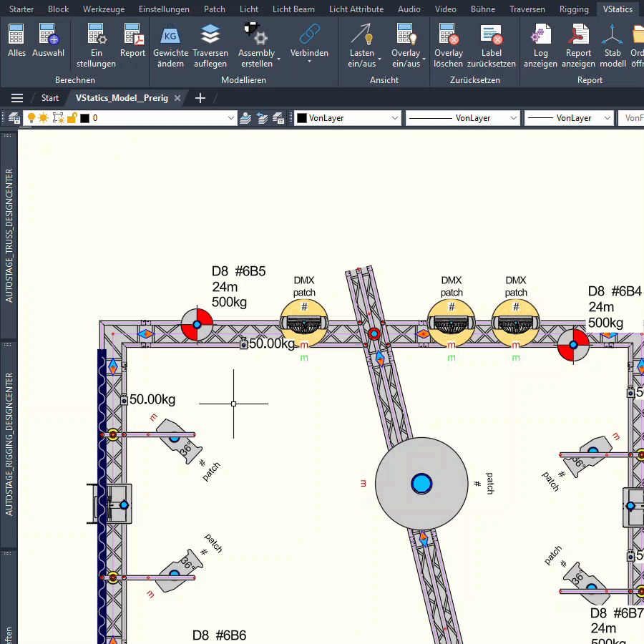The height and width of the screenshot is (644, 644).
Task: Open the hamburger application menu
Action: [17, 98]
